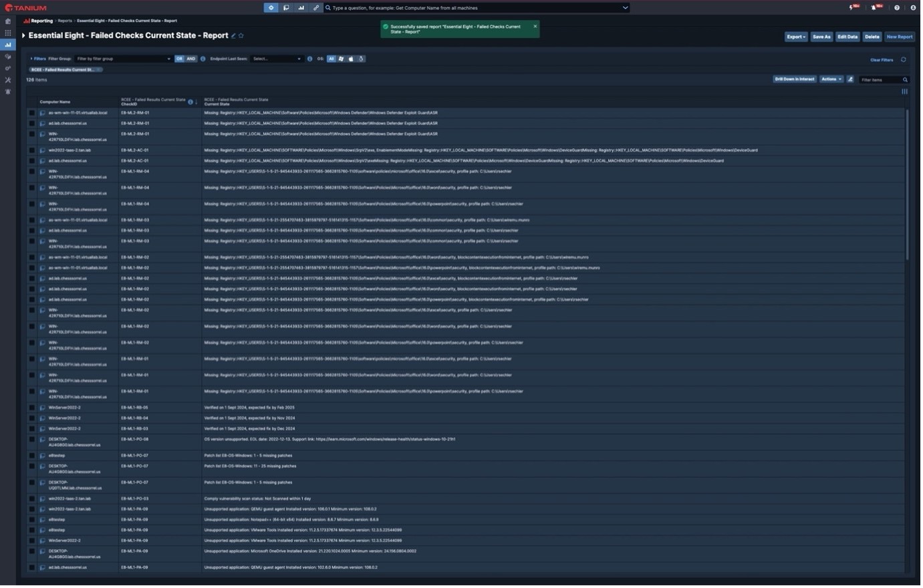923x588 pixels.
Task: Click the pencil icon beside report title
Action: (234, 36)
